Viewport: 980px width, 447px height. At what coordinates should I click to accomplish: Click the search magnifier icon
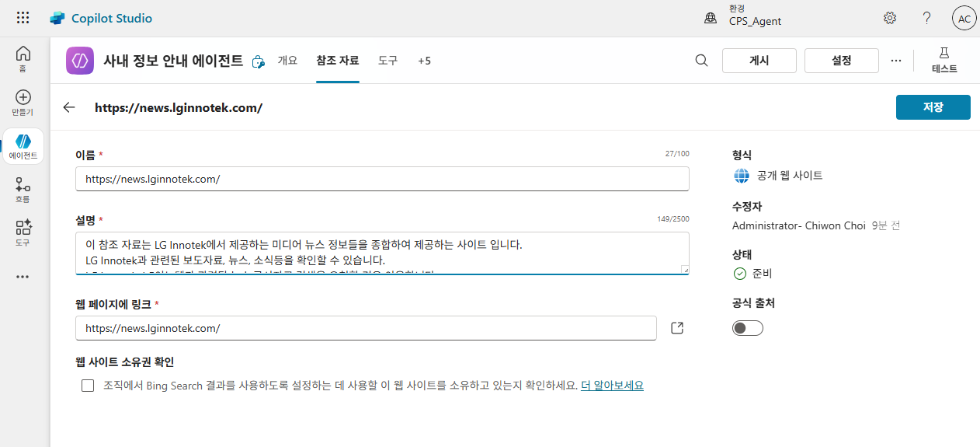point(701,61)
